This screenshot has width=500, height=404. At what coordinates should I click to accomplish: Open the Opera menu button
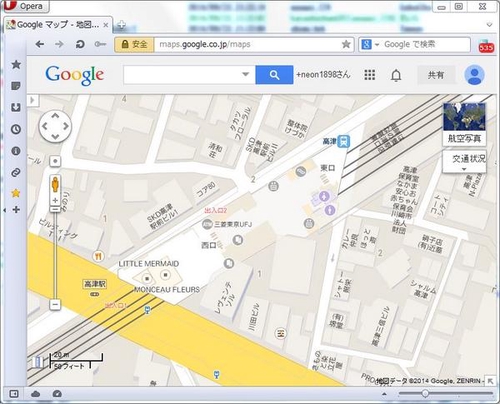[26, 6]
